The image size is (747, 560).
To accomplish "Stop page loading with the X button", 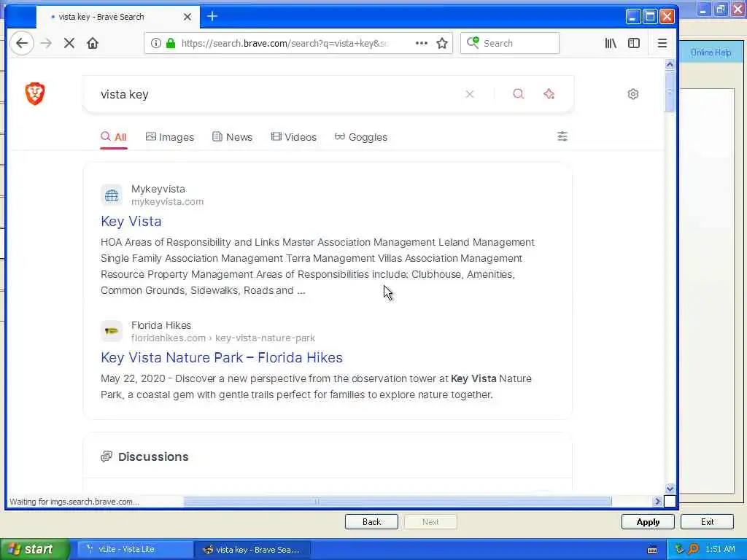I will click(x=69, y=43).
